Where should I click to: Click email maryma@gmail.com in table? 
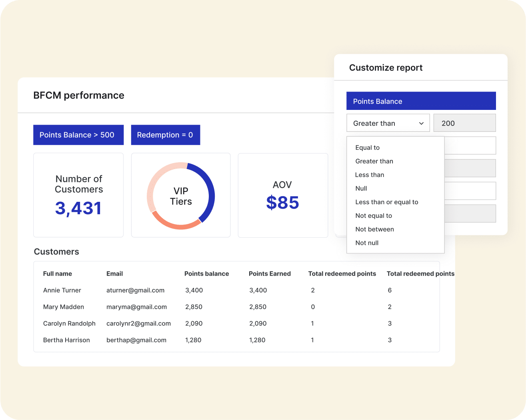click(x=136, y=307)
